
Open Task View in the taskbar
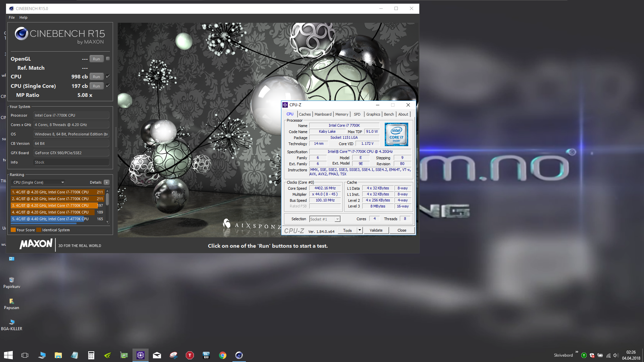(24, 355)
